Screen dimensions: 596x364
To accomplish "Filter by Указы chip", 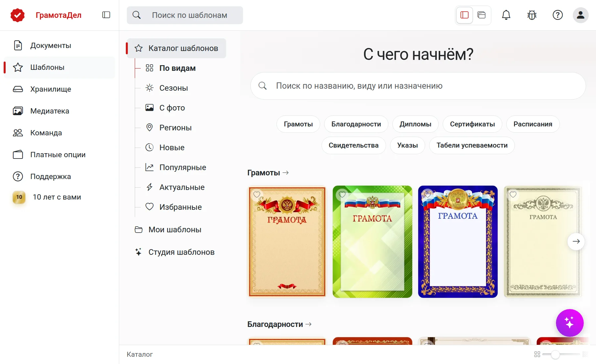I will tap(408, 145).
